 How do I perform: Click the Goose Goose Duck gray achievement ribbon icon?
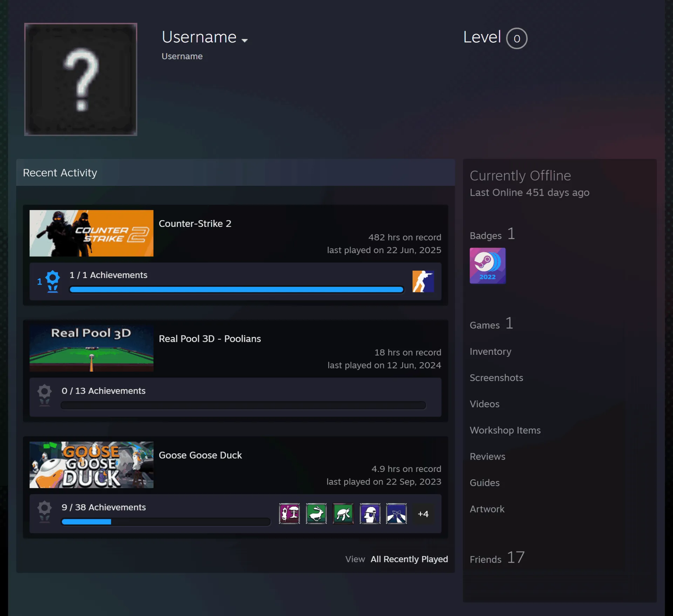(45, 512)
